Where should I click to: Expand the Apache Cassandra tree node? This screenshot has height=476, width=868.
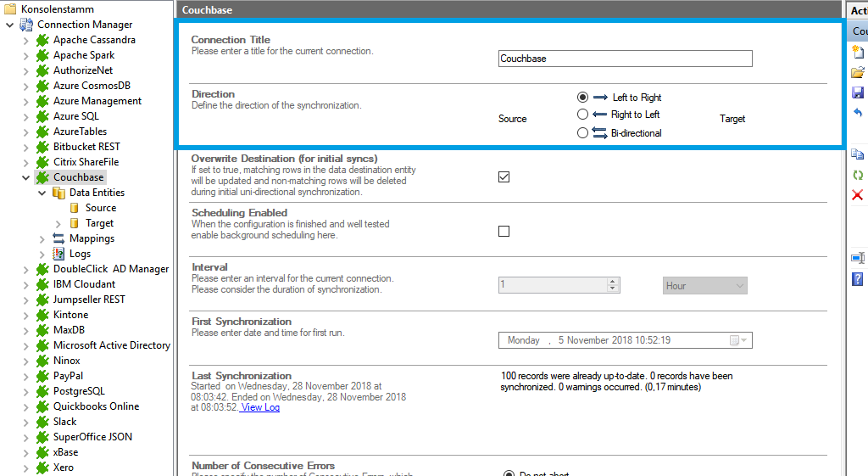(x=25, y=40)
